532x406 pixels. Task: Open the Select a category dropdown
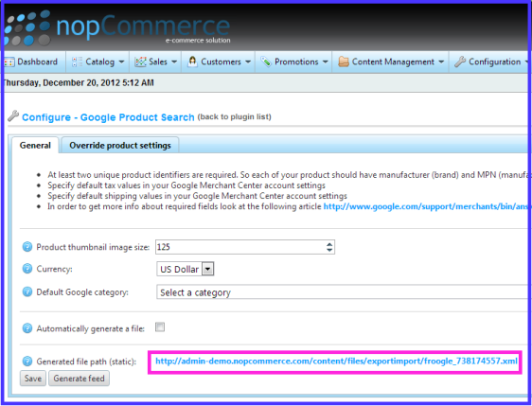343,292
